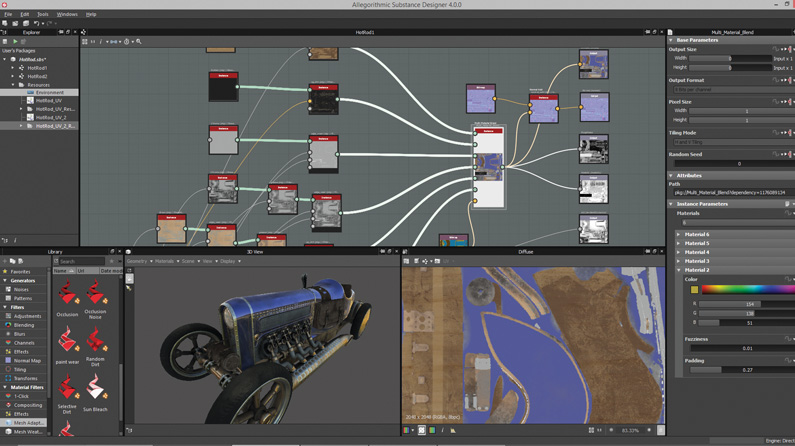Click the Library search field

(x=81, y=262)
